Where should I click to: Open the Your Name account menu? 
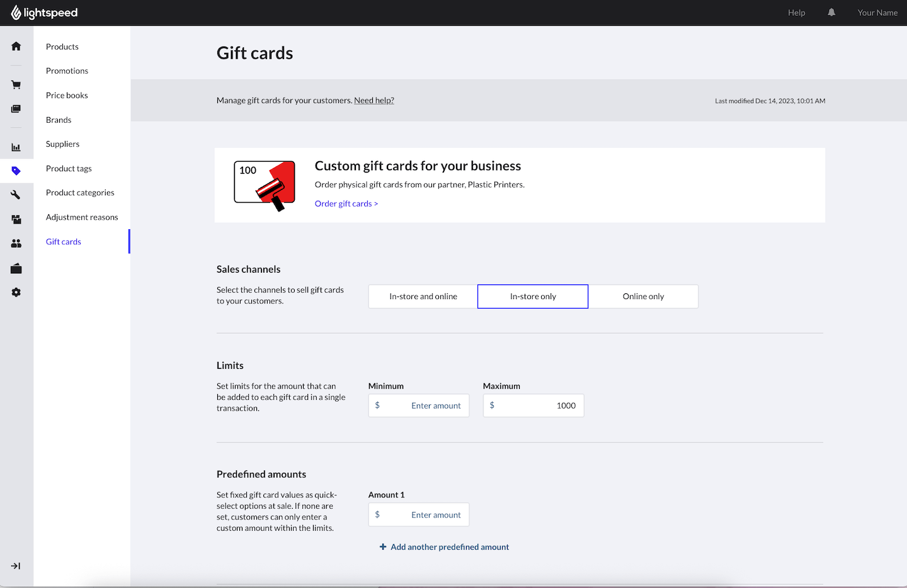point(877,13)
